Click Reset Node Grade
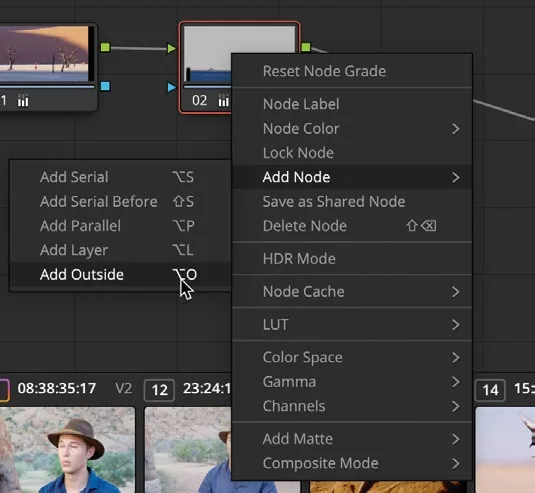The image size is (535, 493). (x=352, y=71)
